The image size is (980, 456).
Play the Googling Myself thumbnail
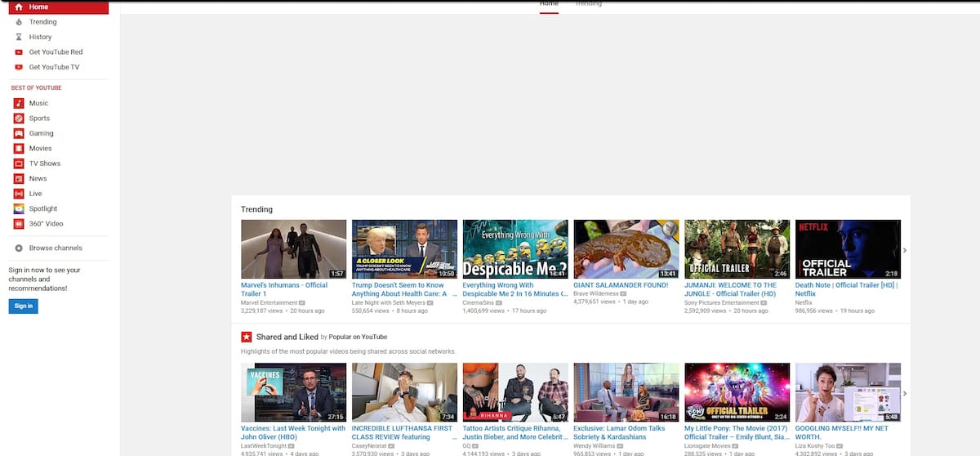coord(848,392)
